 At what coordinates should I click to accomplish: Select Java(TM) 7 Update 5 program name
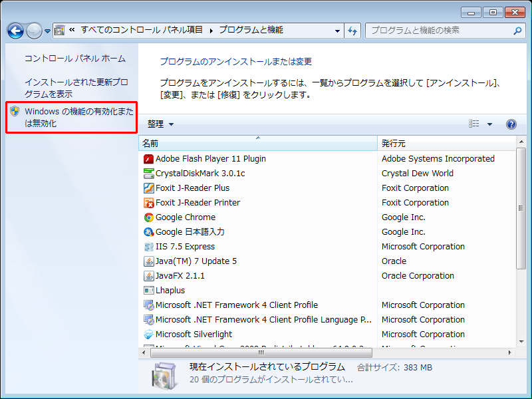(x=196, y=261)
